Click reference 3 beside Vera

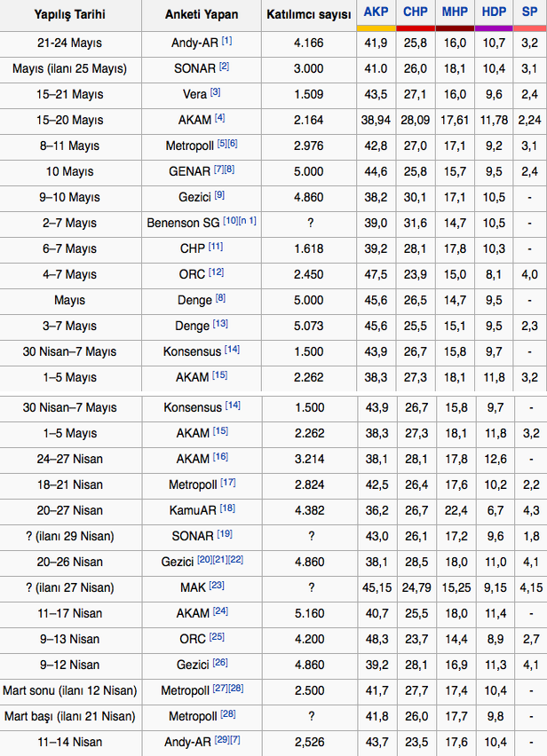[216, 92]
